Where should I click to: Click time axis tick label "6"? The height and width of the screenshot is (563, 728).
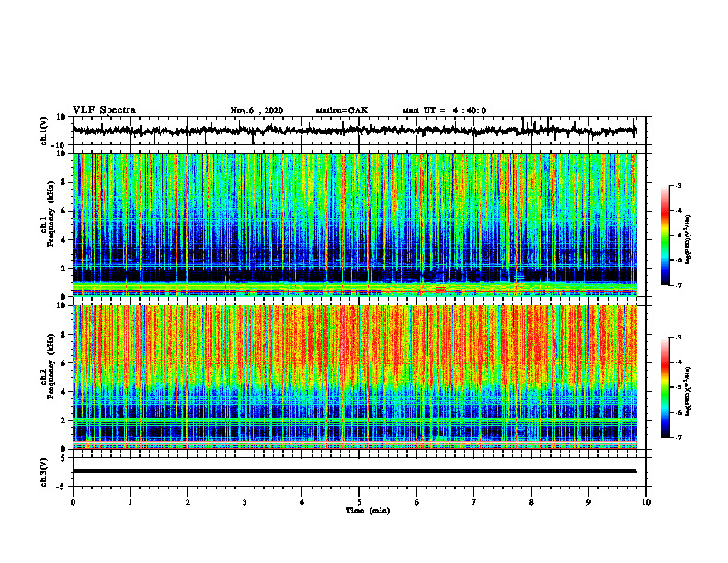[x=417, y=502]
